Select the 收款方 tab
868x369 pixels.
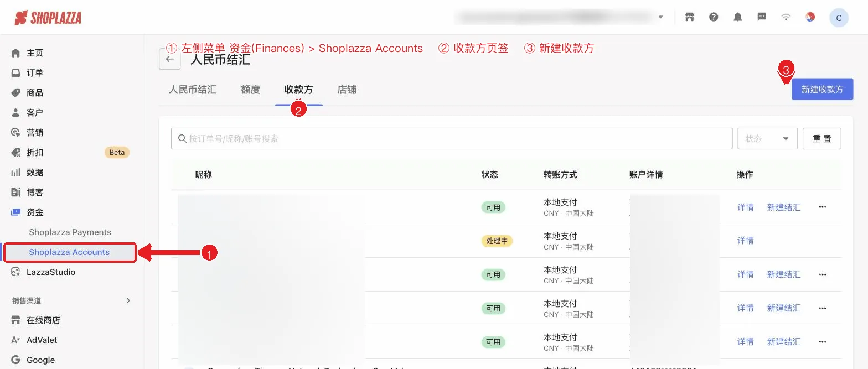click(x=298, y=90)
